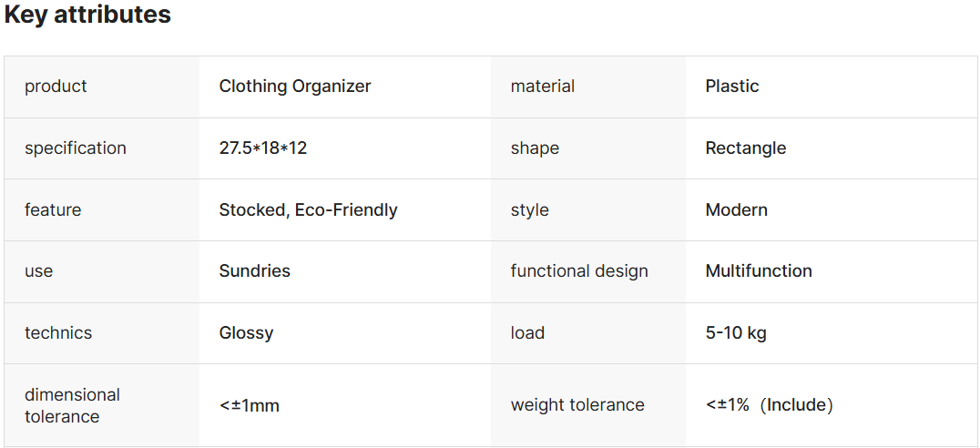Click the dimensional tolerance label cell
The height and width of the screenshot is (448, 980).
click(x=73, y=406)
